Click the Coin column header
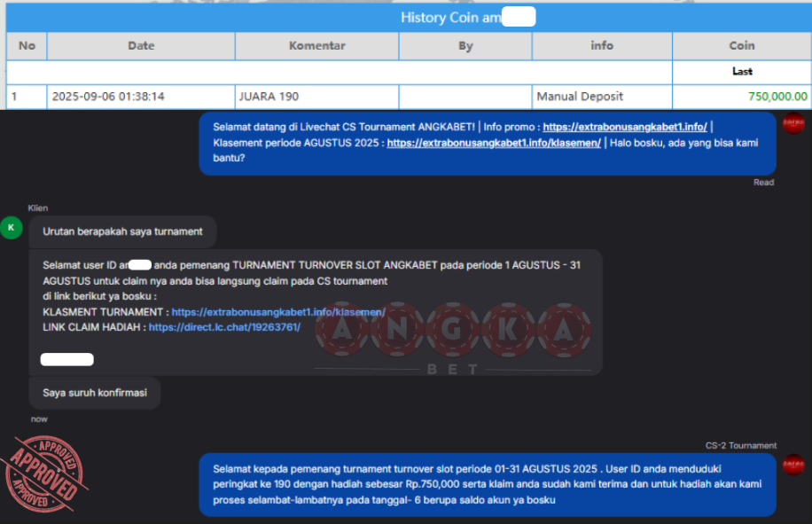The height and width of the screenshot is (524, 812). pyautogui.click(x=742, y=46)
